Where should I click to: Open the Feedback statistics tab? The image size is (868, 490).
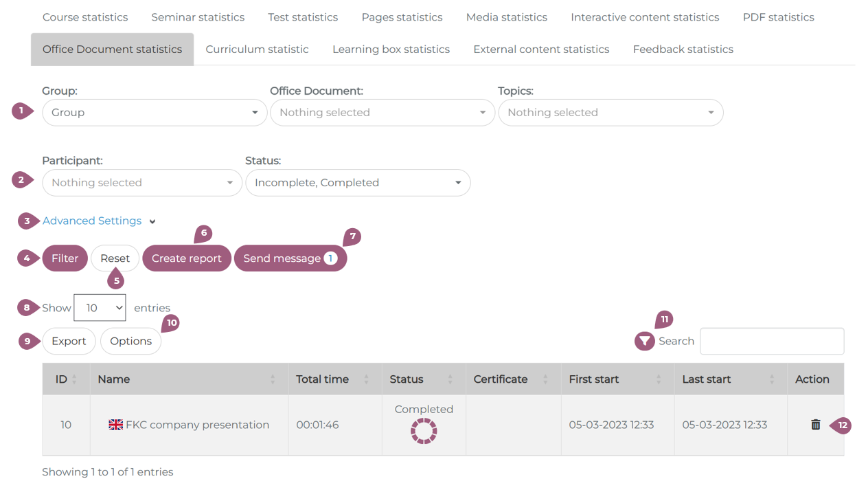tap(683, 49)
